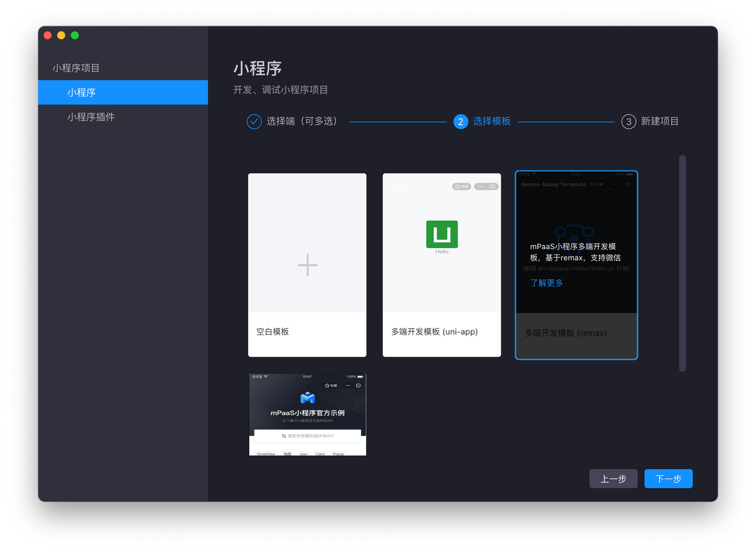Choose the 空白模板 blank template card
Image resolution: width=756 pixels, height=552 pixels.
point(307,265)
